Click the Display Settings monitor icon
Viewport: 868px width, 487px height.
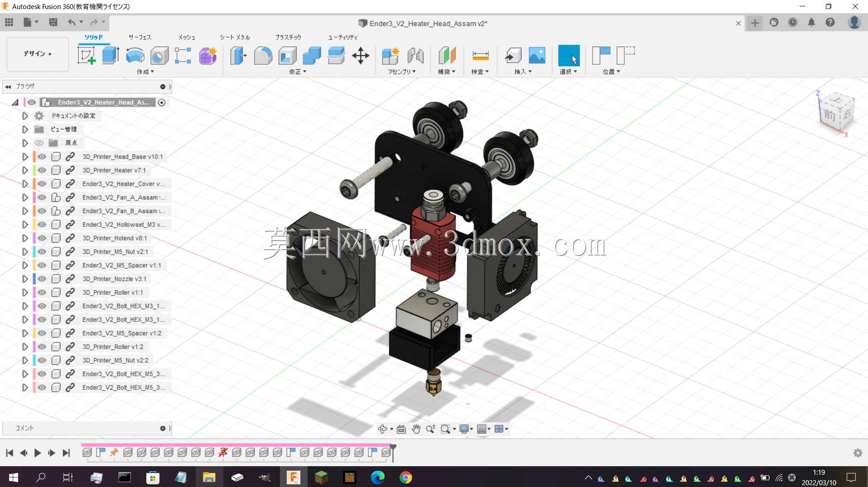tap(464, 429)
